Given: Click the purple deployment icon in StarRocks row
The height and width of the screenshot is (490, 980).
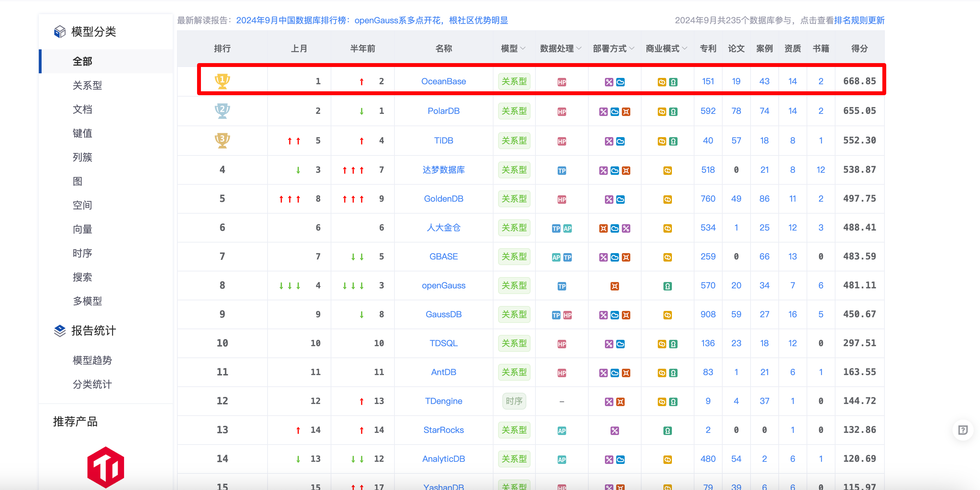Looking at the screenshot, I should [614, 431].
